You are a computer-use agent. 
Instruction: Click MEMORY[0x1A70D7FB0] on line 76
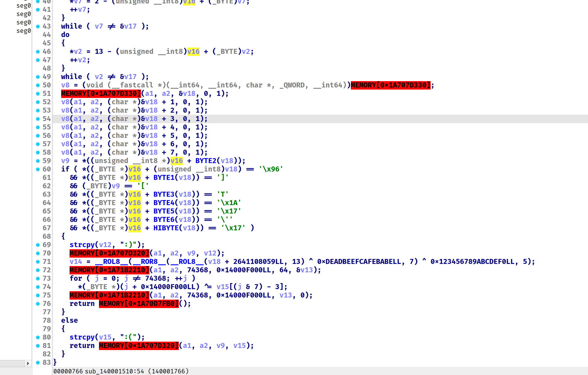[139, 304]
